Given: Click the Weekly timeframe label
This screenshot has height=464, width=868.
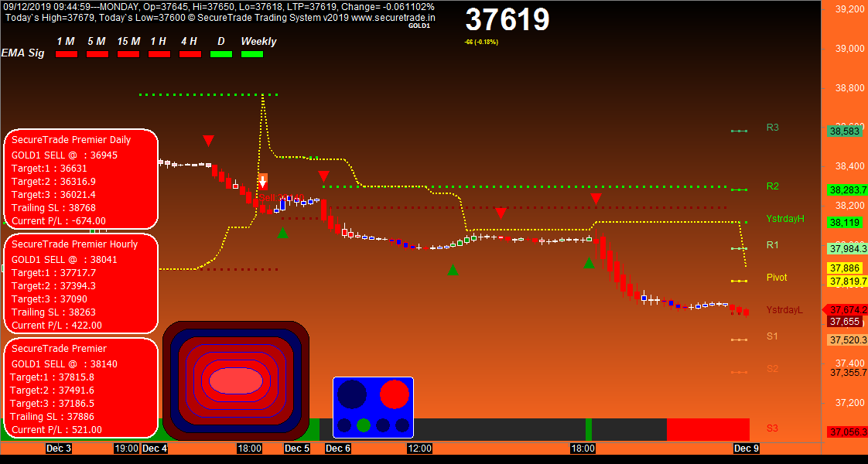Looking at the screenshot, I should click(258, 42).
